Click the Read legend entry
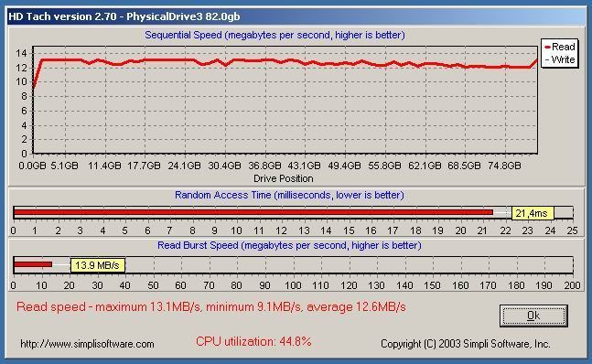 click(x=560, y=47)
